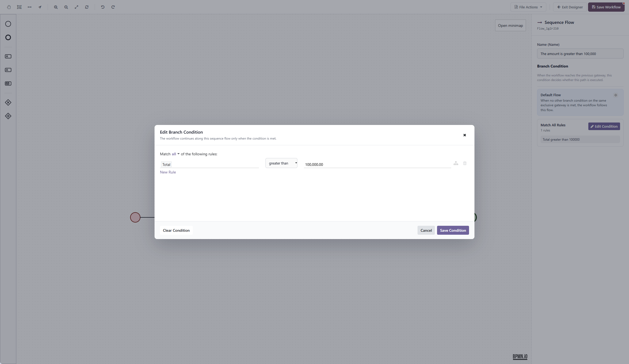Add a parallel gateway from palette
629x364 pixels.
(x=8, y=116)
